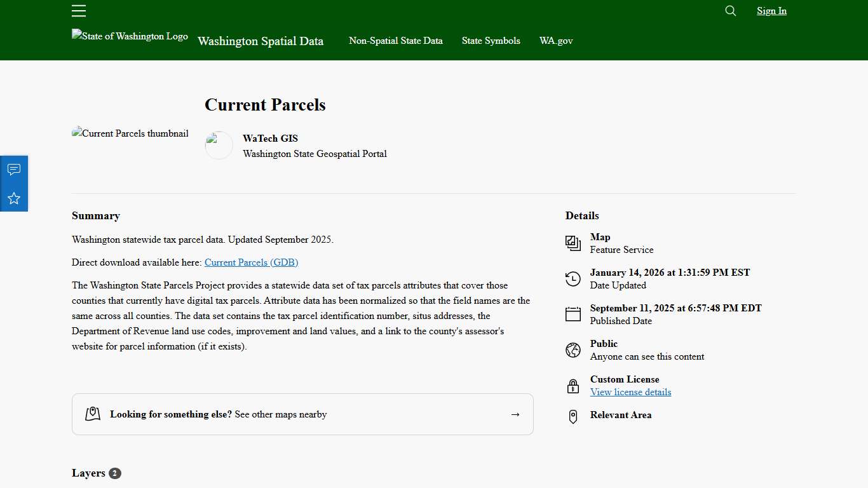Click the Map icon next to Feature Service
This screenshot has width=868, height=488.
coord(573,243)
